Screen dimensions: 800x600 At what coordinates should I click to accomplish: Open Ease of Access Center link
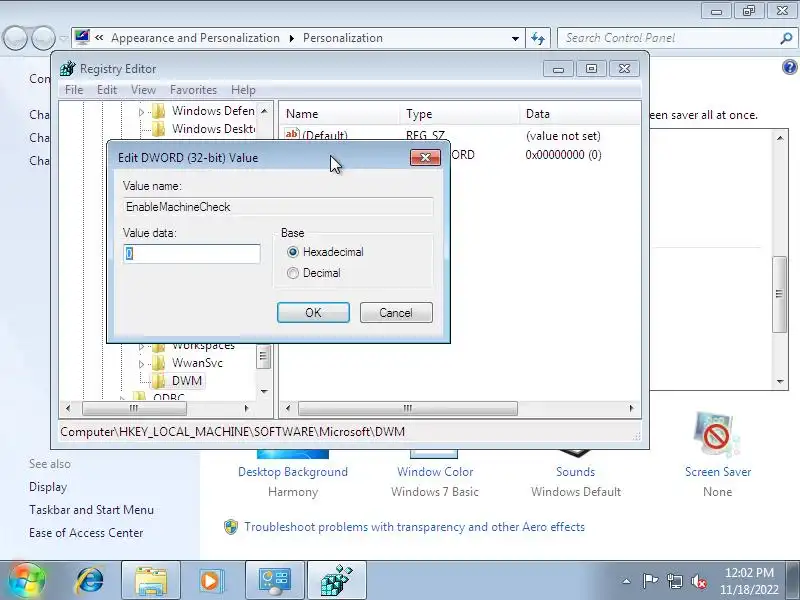pyautogui.click(x=86, y=533)
